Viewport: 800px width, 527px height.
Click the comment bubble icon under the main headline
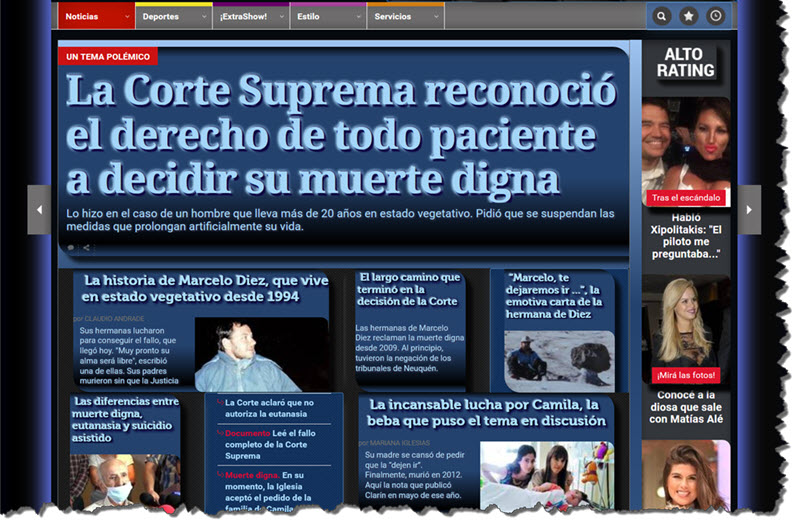click(x=71, y=248)
